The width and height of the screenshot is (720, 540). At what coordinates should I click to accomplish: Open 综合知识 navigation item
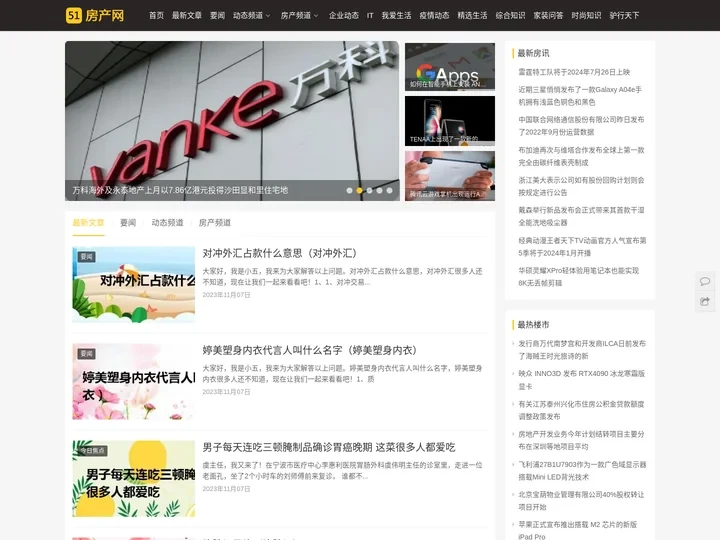point(510,16)
